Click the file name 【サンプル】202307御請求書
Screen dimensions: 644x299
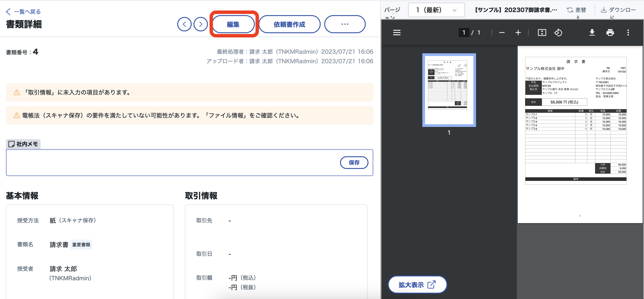tap(515, 10)
